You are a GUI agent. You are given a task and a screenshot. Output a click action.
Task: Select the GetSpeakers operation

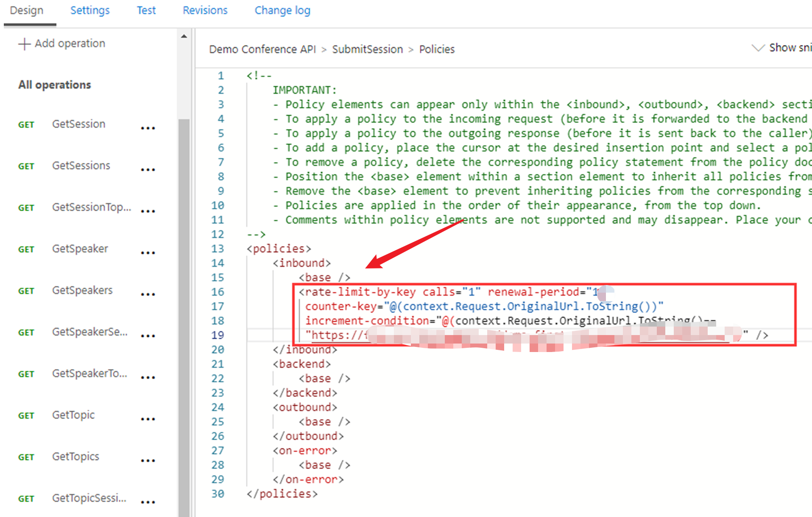[82, 291]
